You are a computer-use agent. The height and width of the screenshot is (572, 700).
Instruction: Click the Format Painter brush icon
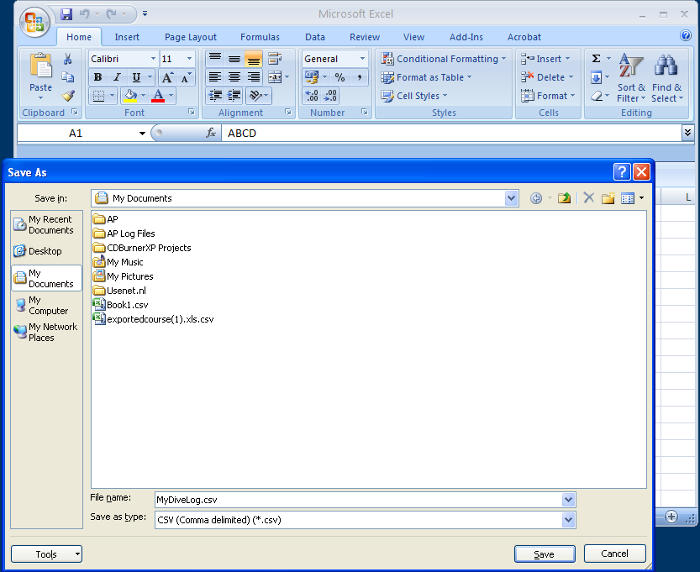[68, 96]
